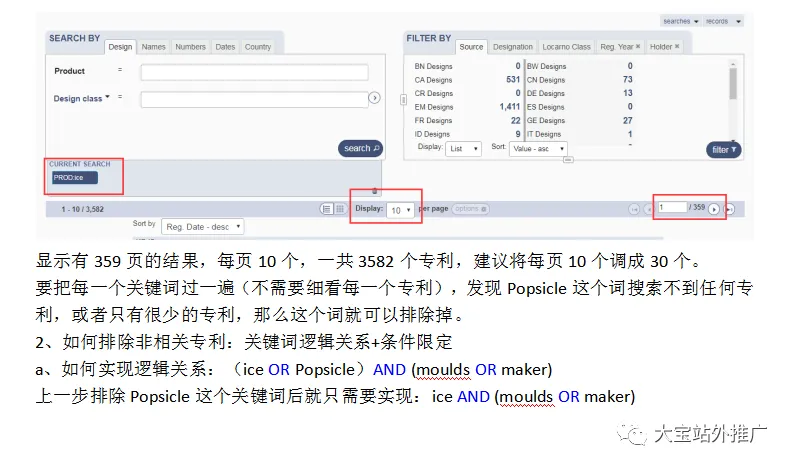Click the PROD:ice current search tag
Screen dimensions: 793x468
point(75,178)
